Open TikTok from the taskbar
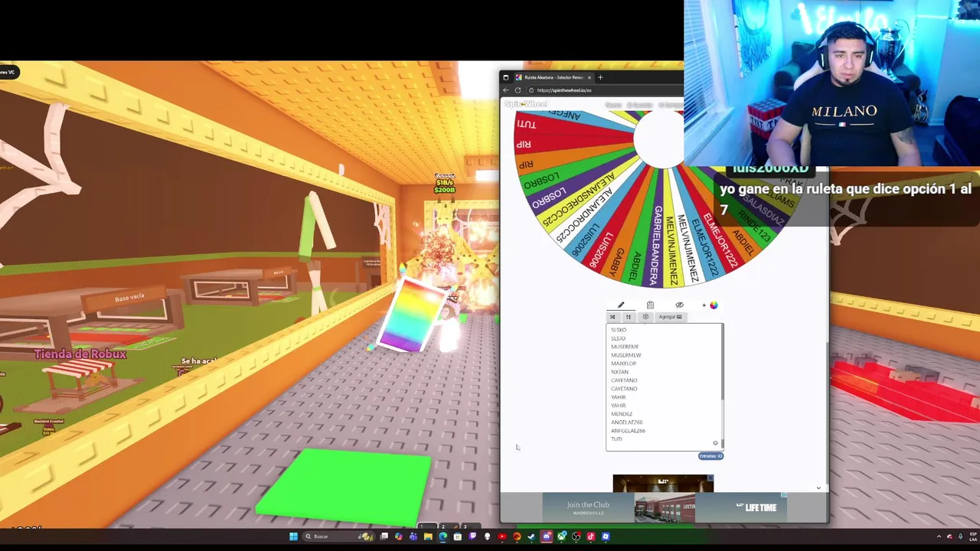 pos(591,536)
